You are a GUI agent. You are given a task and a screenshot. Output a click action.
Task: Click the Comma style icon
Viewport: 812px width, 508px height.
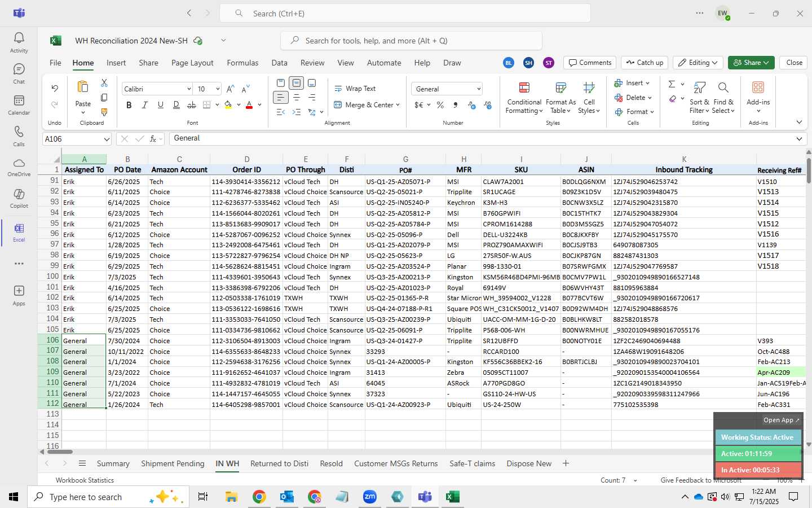coord(456,105)
